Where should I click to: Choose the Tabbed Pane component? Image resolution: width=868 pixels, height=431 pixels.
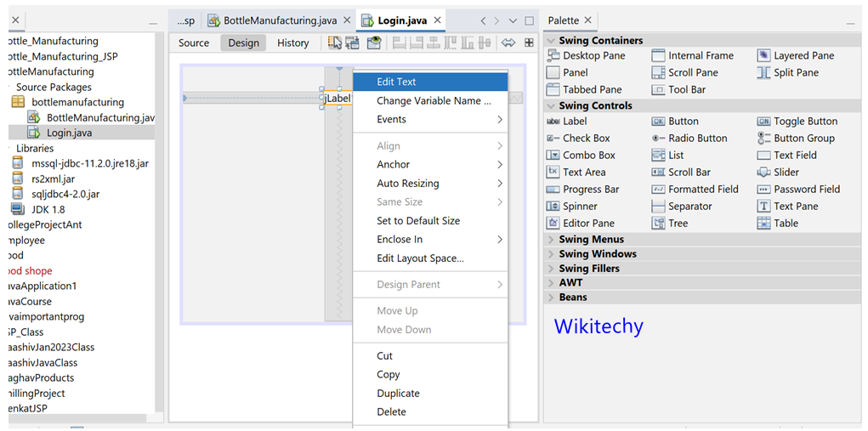[584, 89]
